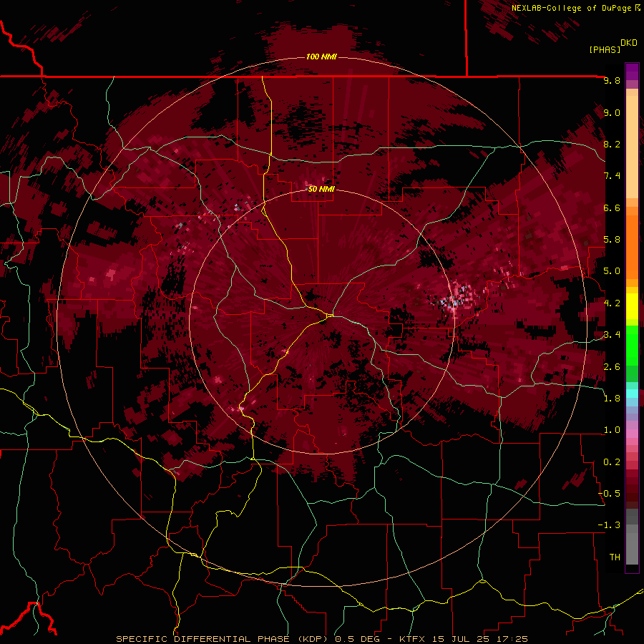Click the 9.0 value on the color scale
The image size is (644, 644).
click(612, 112)
